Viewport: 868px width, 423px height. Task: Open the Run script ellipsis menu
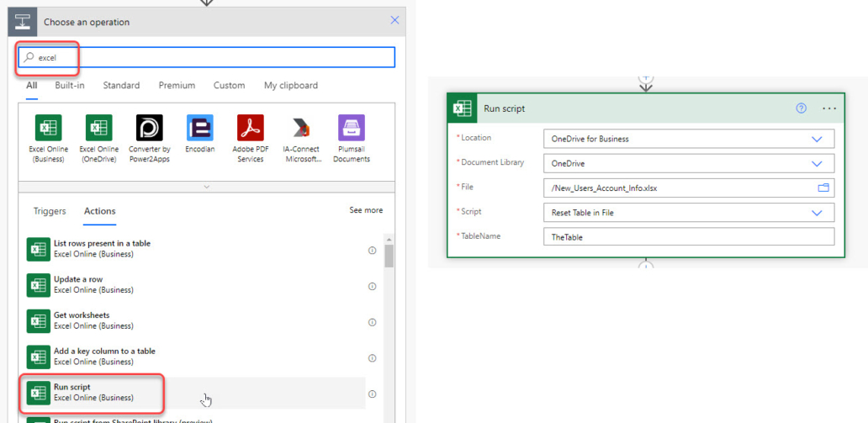tap(830, 108)
